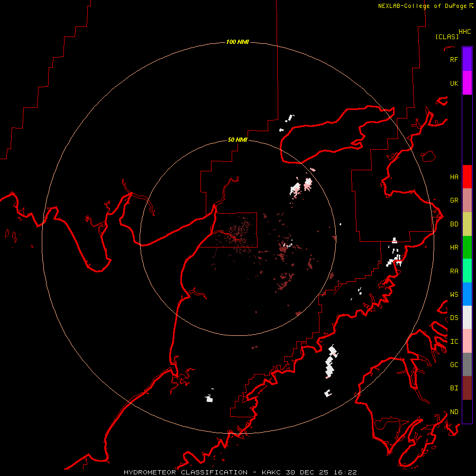Click the KAKC station identifier
The width and height of the screenshot is (476, 476).
271,472
